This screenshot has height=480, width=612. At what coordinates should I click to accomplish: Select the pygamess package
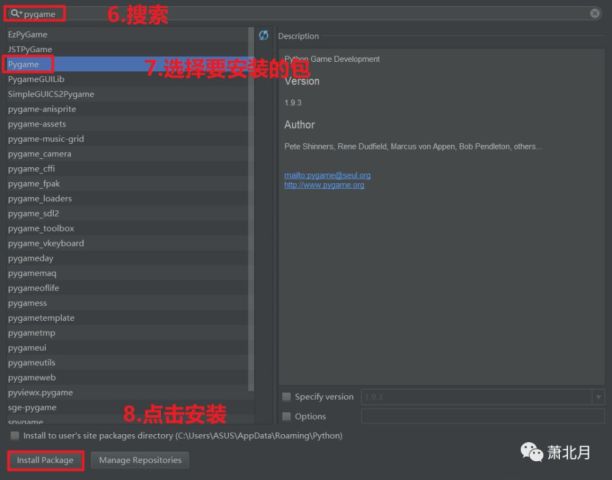coord(127,303)
